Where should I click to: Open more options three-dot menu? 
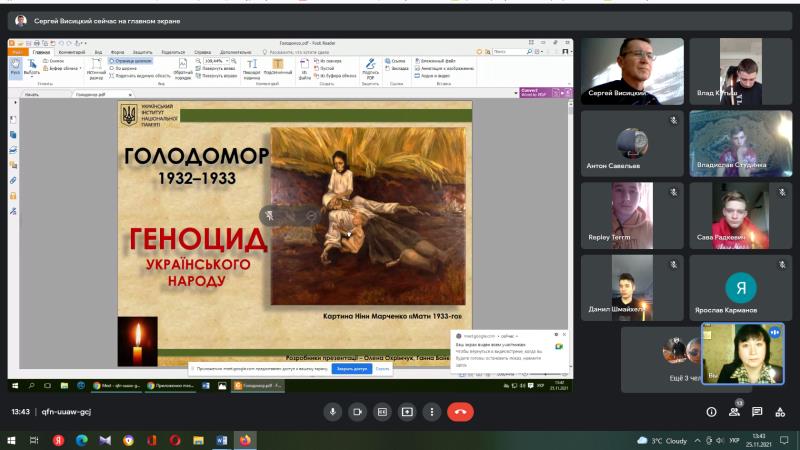[x=433, y=411]
